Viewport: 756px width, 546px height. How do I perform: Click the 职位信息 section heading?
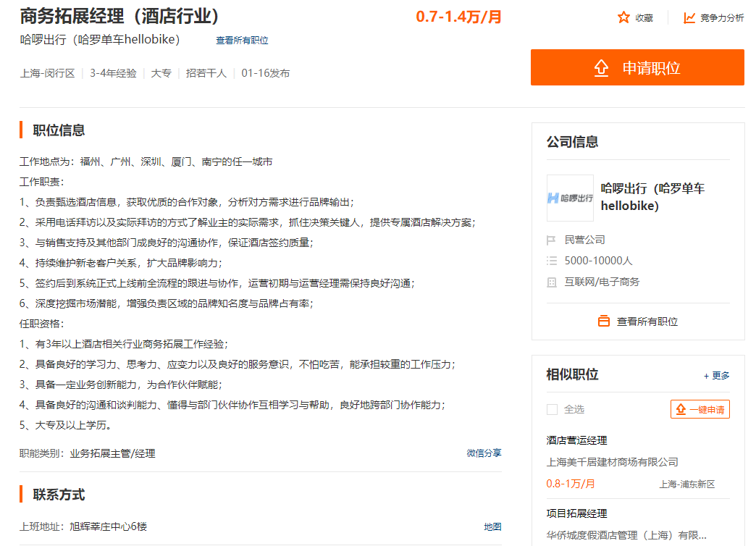tap(59, 130)
